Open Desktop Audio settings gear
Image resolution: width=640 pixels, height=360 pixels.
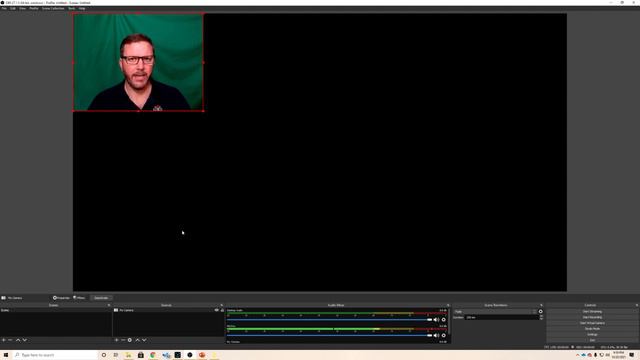click(x=444, y=320)
